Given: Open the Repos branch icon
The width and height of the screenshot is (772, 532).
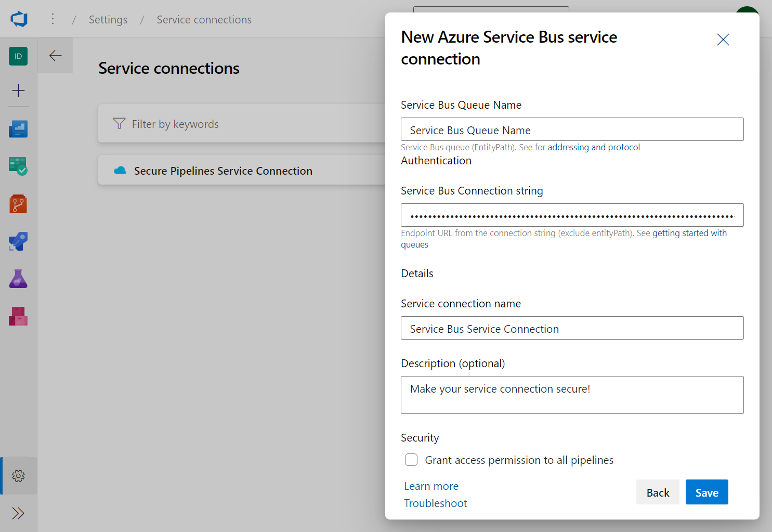Looking at the screenshot, I should pos(18,204).
